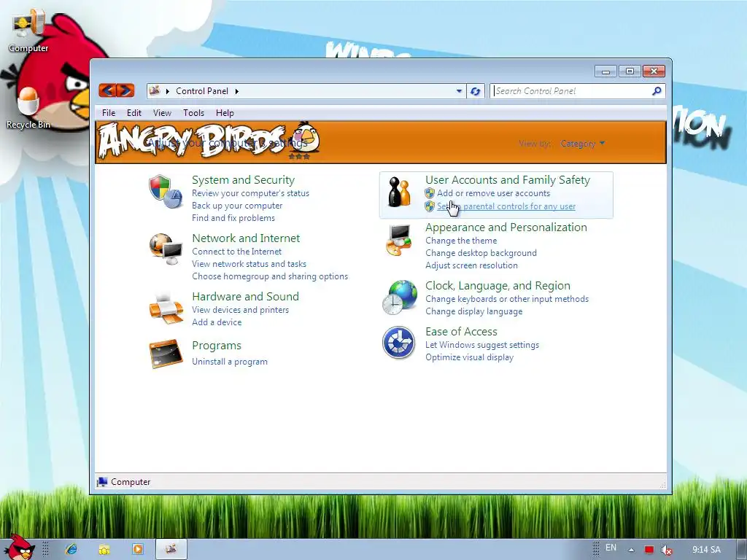The height and width of the screenshot is (560, 747).
Task: Click Back up your computer
Action: [x=237, y=206]
